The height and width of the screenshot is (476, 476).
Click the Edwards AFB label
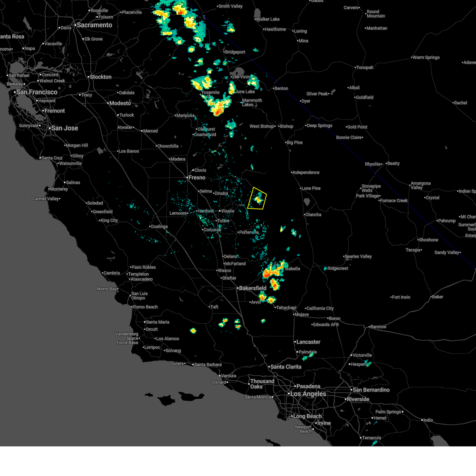(326, 324)
